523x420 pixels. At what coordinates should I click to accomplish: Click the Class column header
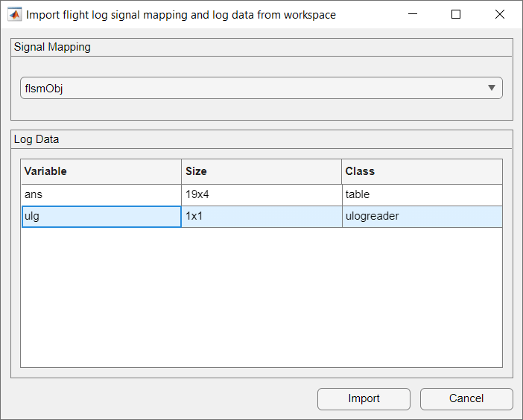pos(422,171)
